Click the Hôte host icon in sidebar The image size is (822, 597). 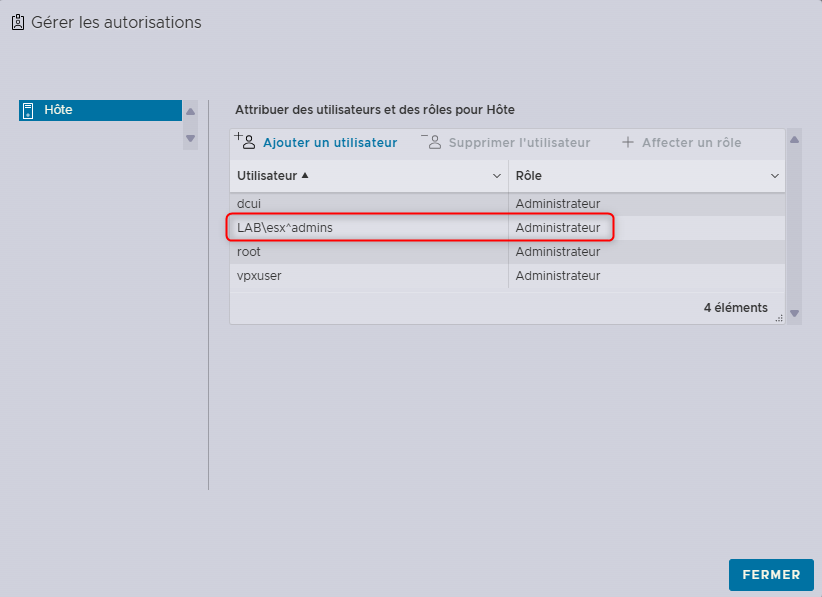point(27,110)
